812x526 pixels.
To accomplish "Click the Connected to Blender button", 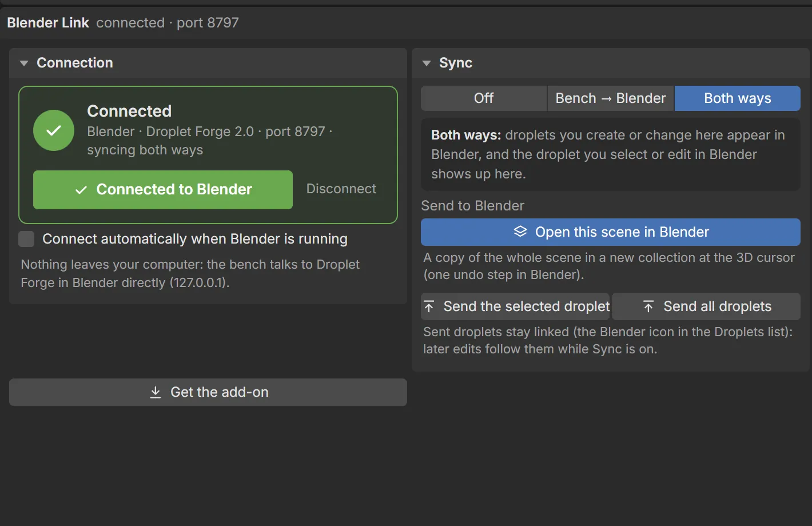I will pos(163,190).
